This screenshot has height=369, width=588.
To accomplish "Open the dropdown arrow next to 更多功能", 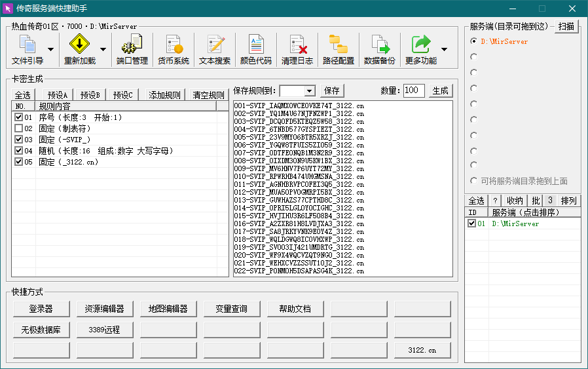I will pyautogui.click(x=445, y=50).
